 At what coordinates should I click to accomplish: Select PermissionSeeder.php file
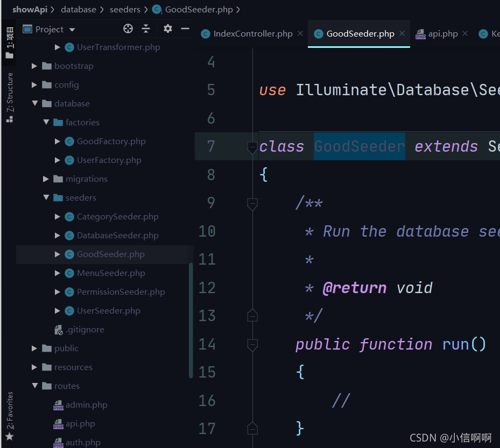tap(121, 292)
